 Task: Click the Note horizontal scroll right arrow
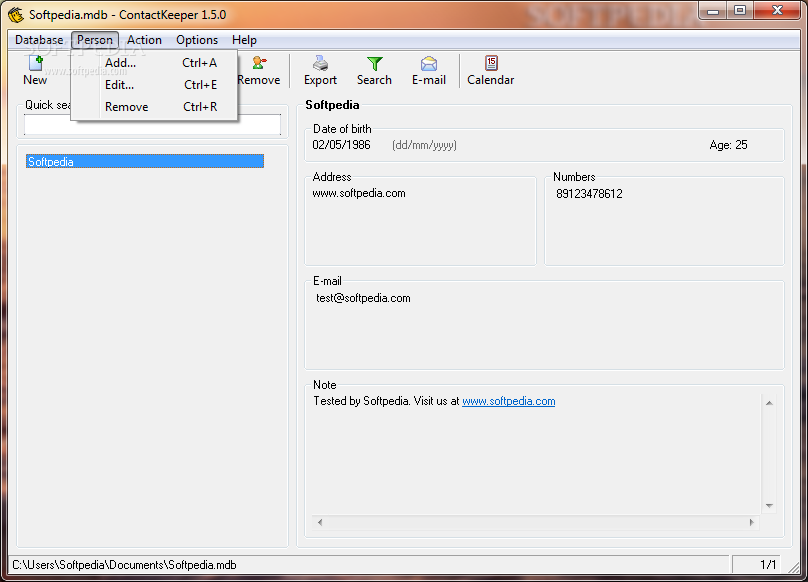pos(751,522)
